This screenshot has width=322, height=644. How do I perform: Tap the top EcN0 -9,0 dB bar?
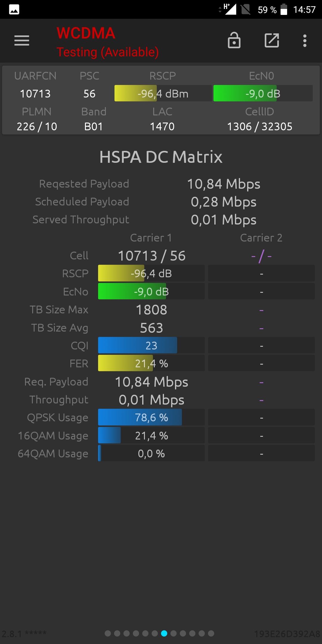coord(263,93)
